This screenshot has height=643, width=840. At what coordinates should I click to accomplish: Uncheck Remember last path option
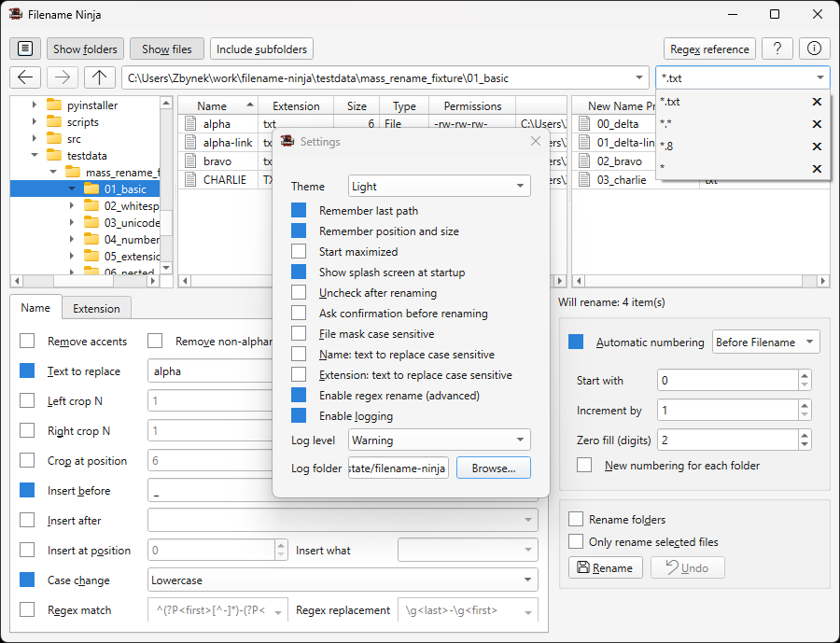click(x=299, y=210)
